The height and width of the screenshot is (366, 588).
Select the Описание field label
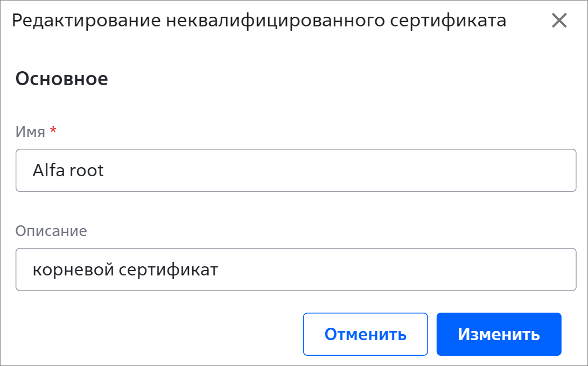click(51, 231)
